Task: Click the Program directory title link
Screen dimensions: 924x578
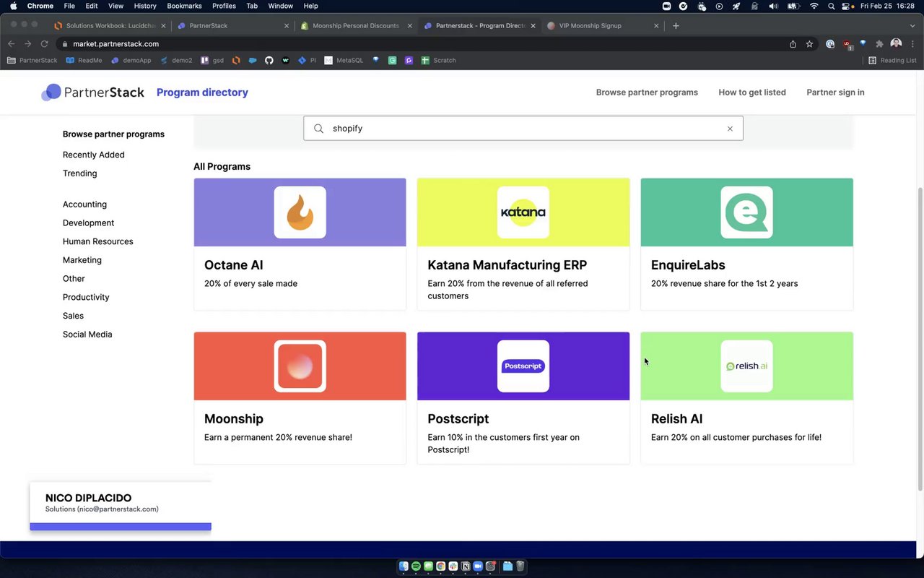Action: 202,92
